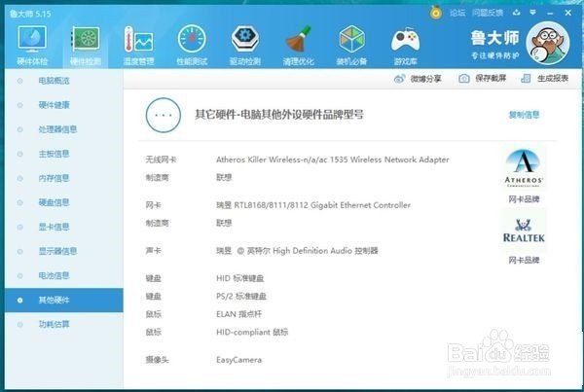Image resolution: width=584 pixels, height=392 pixels.
Task: Open 清理优化 broom cleanup icon
Action: (299, 39)
